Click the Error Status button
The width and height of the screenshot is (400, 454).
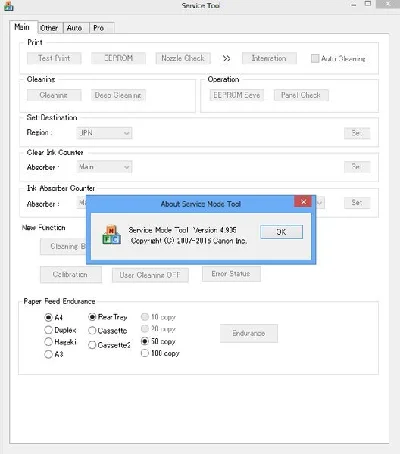(x=231, y=274)
